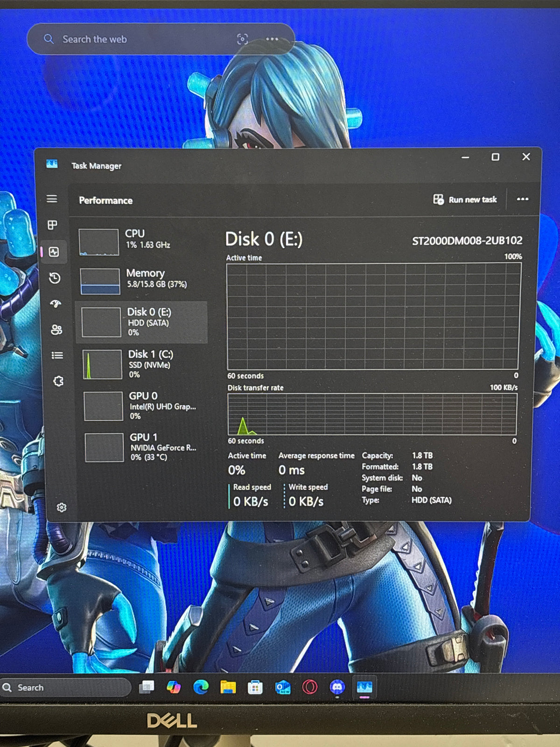560x747 pixels.
Task: Open the Details page list icon
Action: [57, 355]
